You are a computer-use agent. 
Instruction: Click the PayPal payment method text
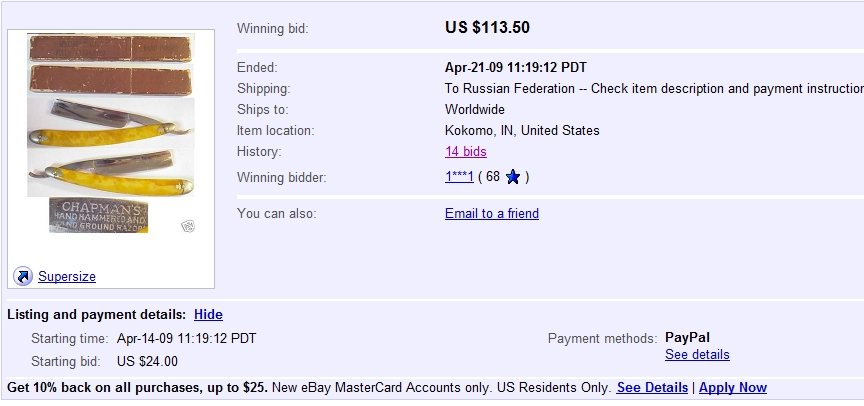[x=687, y=337]
